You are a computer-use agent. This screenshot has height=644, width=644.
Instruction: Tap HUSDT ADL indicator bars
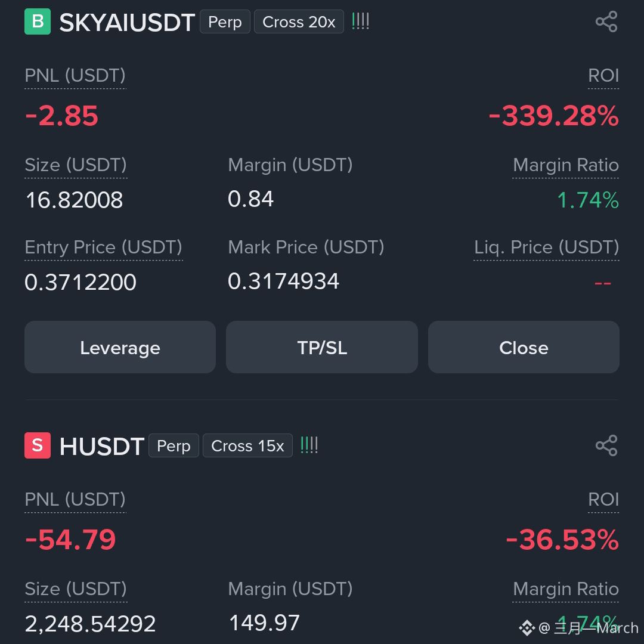point(309,445)
